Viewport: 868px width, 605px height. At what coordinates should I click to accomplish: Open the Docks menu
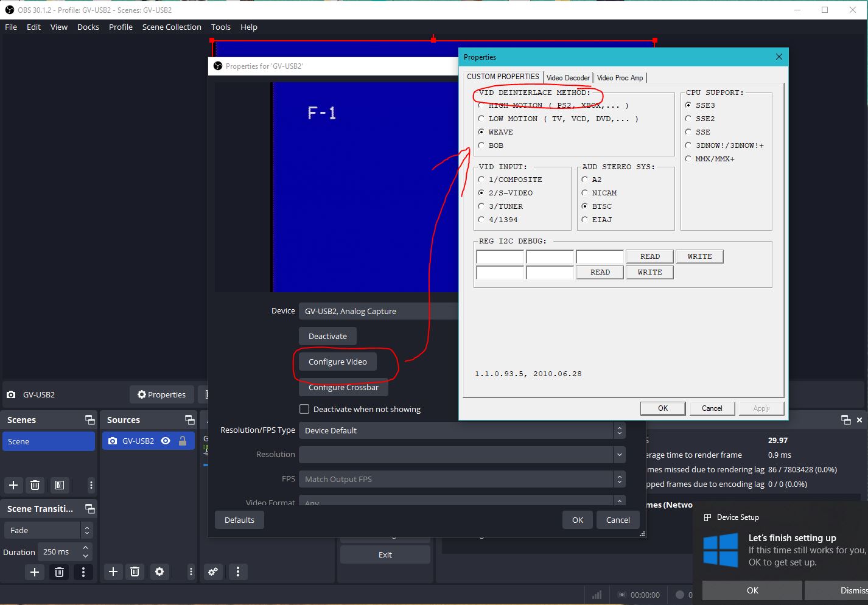click(88, 27)
